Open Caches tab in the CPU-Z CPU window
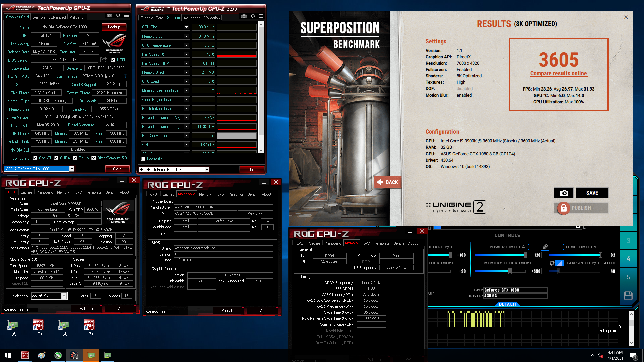 (26, 192)
